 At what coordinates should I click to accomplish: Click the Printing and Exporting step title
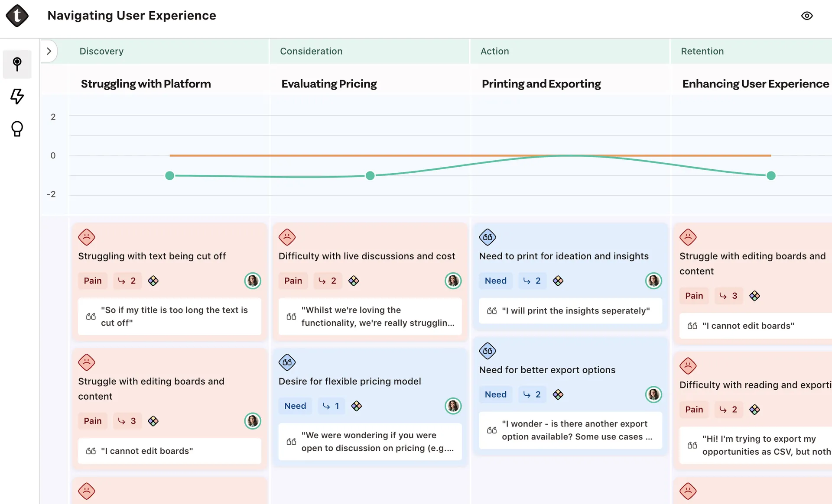541,84
